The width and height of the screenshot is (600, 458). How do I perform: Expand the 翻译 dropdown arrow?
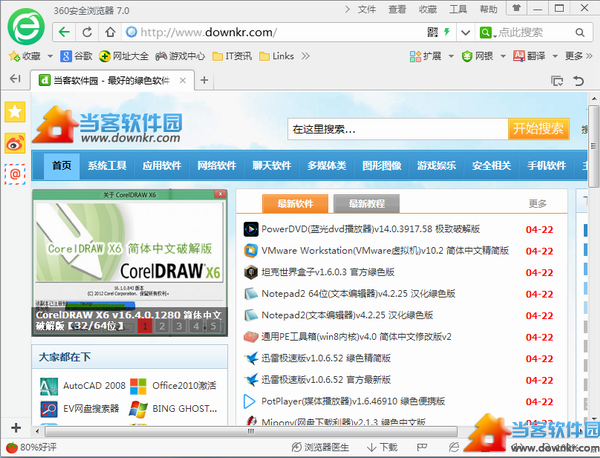pyautogui.click(x=555, y=56)
